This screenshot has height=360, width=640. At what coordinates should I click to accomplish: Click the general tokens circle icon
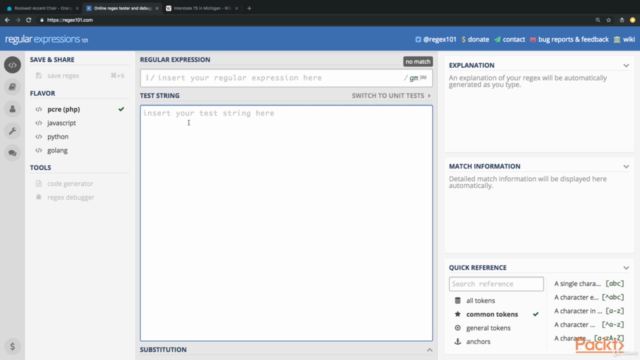tap(458, 328)
